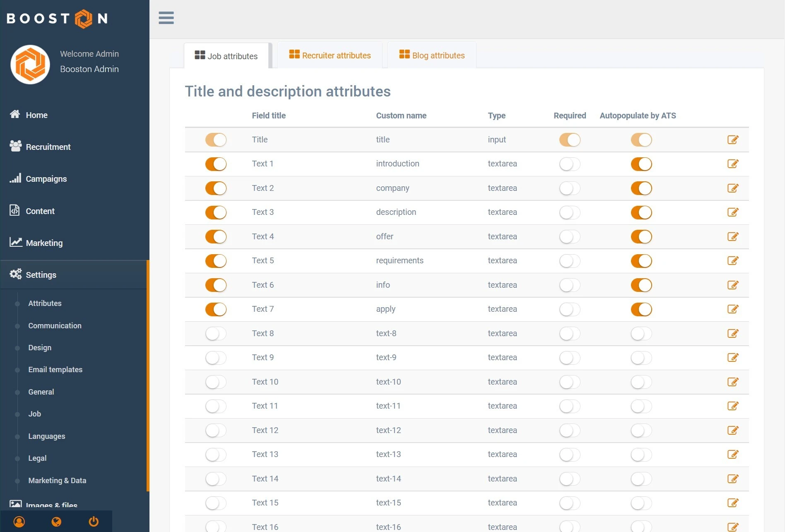Click the Booston logo avatar
This screenshot has height=532, width=785.
click(30, 65)
